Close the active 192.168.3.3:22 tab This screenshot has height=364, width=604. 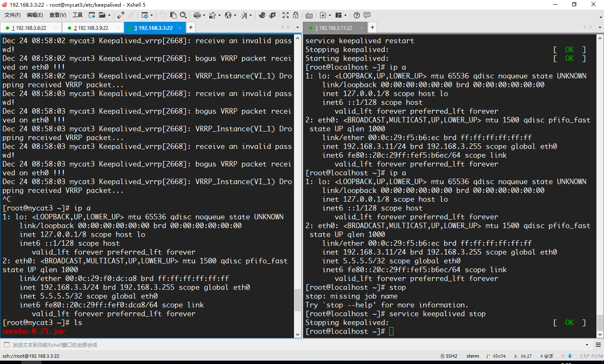click(x=180, y=28)
